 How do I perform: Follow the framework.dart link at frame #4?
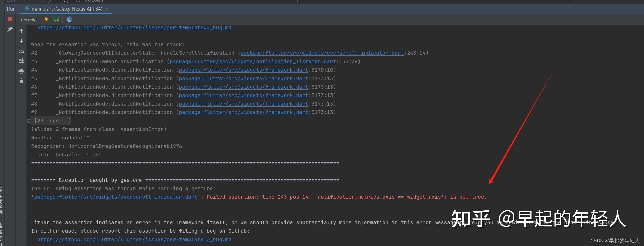243,70
